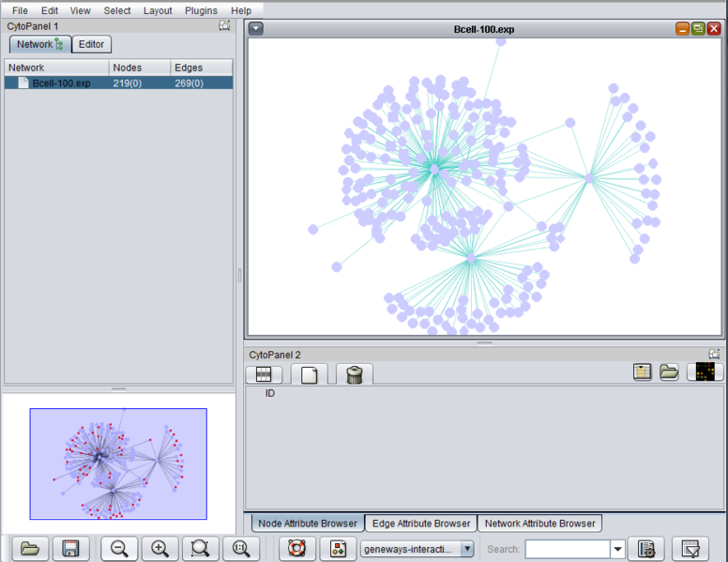Click the network overview thumbnail
The image size is (728, 562).
pyautogui.click(x=118, y=463)
